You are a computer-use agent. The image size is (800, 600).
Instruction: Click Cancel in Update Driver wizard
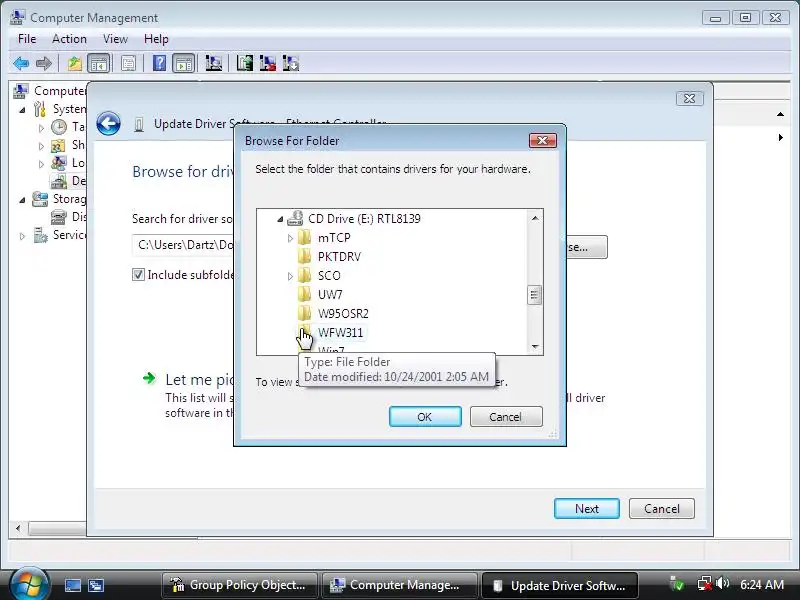[662, 509]
